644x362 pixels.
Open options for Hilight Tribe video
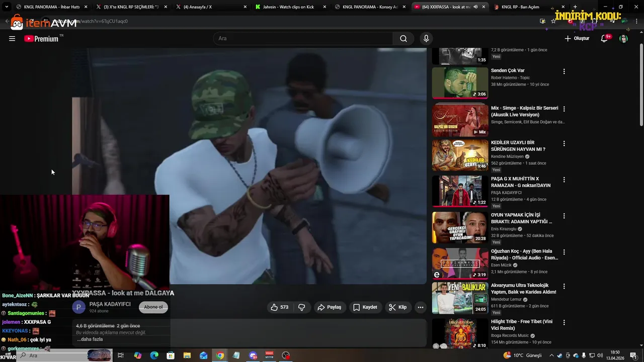coord(564,322)
